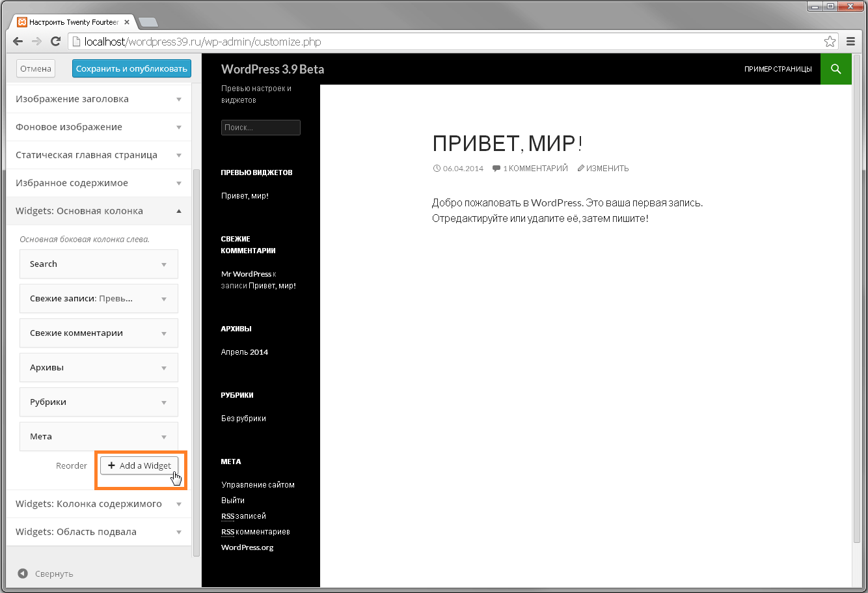Click the browser Back arrow

[x=18, y=42]
